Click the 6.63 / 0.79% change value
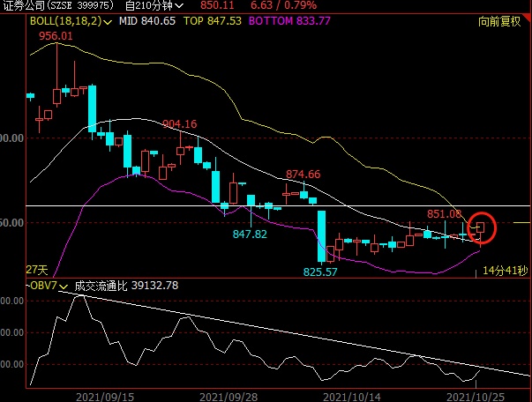The width and height of the screenshot is (532, 402). [x=283, y=5]
